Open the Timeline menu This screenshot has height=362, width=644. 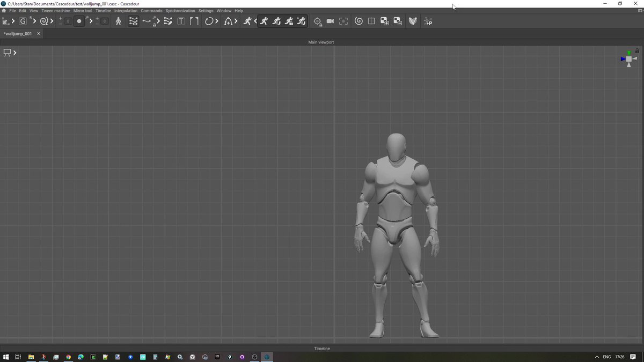(x=103, y=11)
